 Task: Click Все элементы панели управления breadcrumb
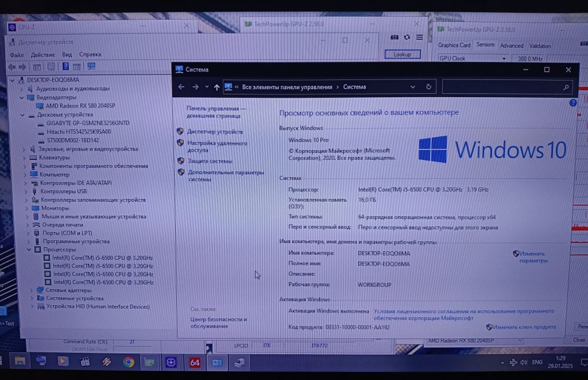click(x=287, y=87)
